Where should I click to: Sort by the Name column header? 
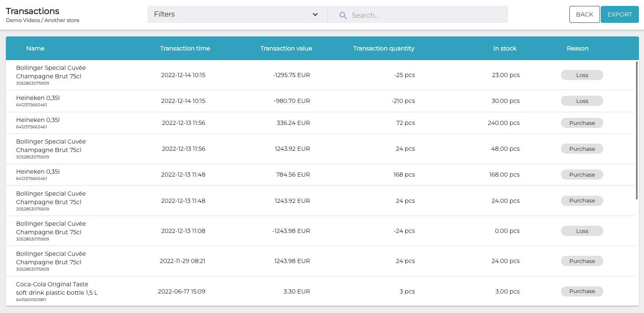(x=35, y=48)
